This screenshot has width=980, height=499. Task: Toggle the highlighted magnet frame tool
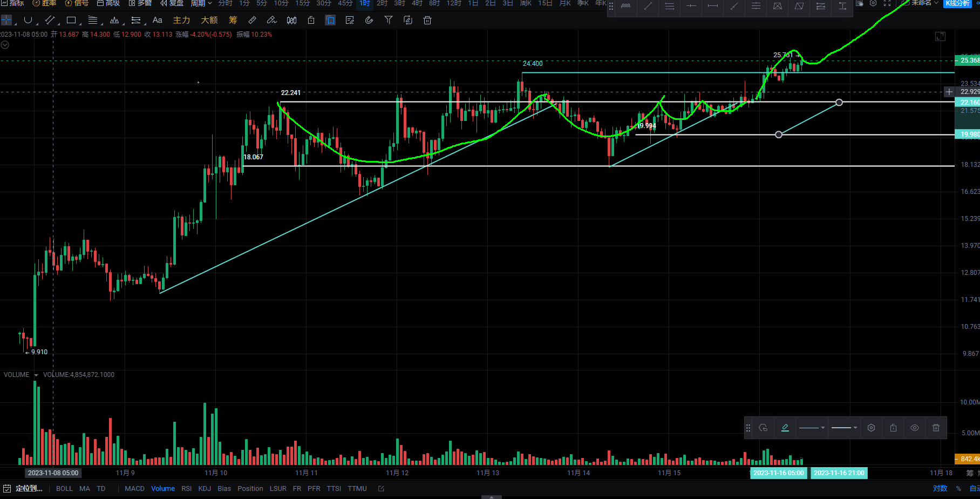pyautogui.click(x=330, y=20)
